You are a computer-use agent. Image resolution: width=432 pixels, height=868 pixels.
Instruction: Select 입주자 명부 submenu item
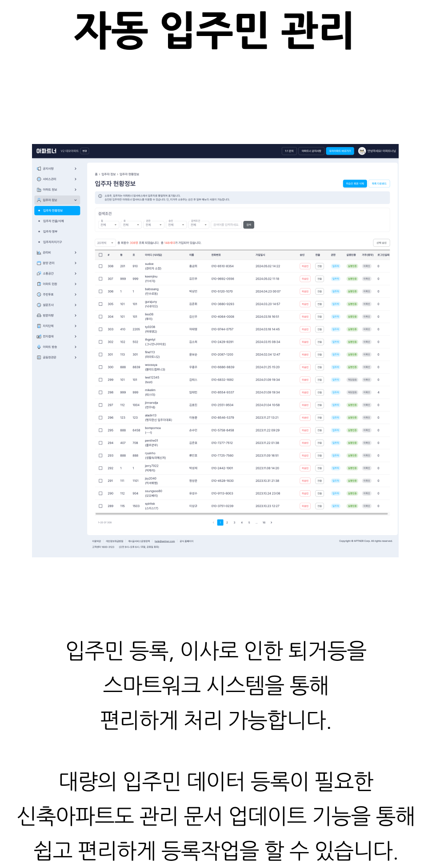coord(57,232)
